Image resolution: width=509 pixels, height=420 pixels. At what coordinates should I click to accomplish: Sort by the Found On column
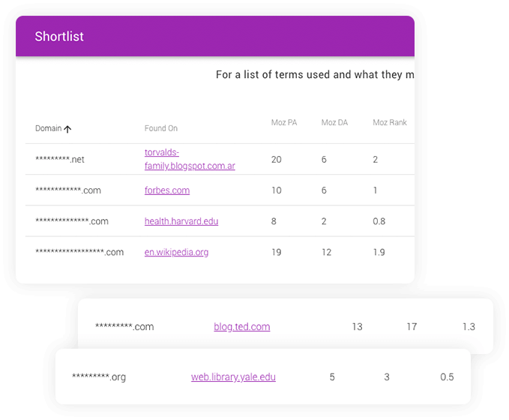tap(161, 128)
